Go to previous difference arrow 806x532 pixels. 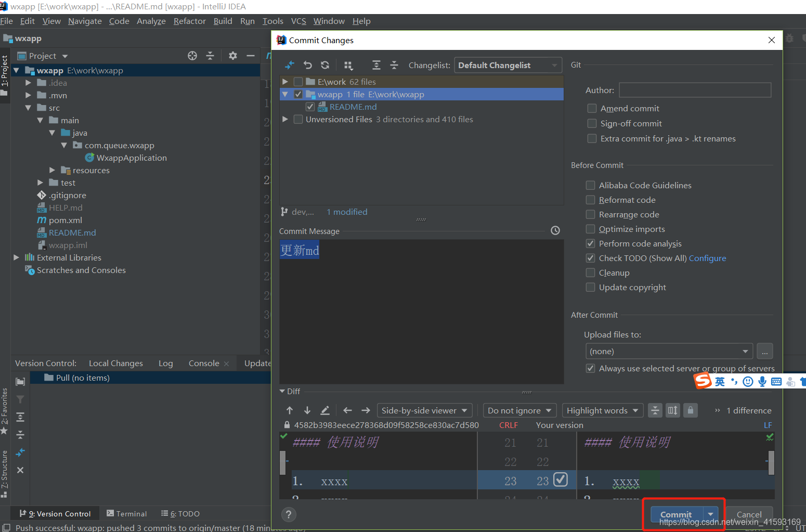point(290,410)
